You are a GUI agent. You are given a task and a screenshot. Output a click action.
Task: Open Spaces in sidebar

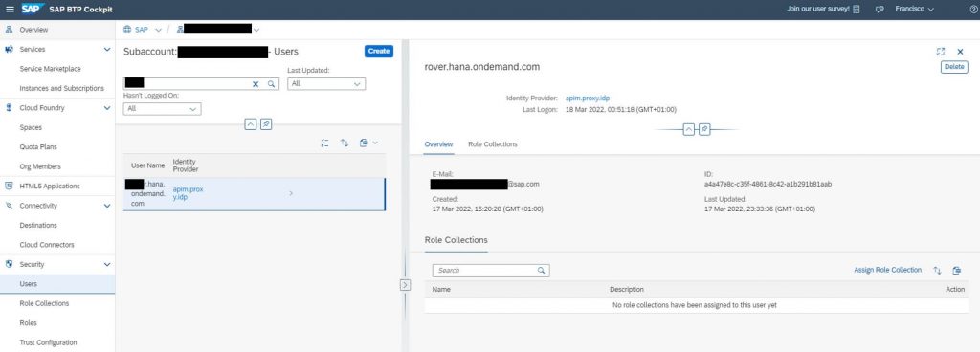coord(31,127)
